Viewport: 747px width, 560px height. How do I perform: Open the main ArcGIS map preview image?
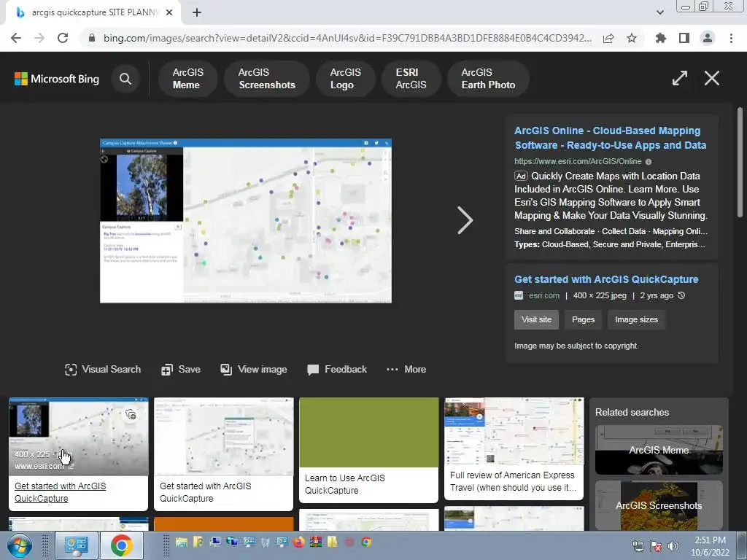pyautogui.click(x=246, y=220)
